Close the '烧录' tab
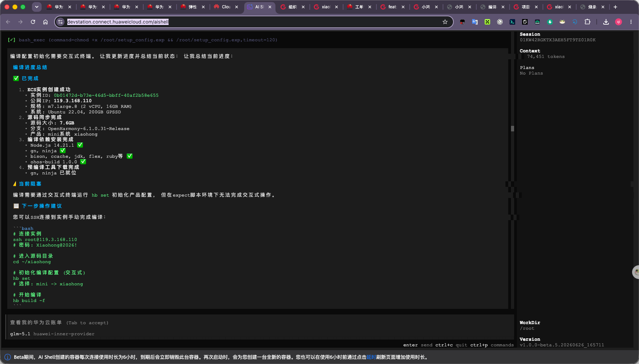639x364 pixels. tap(603, 7)
